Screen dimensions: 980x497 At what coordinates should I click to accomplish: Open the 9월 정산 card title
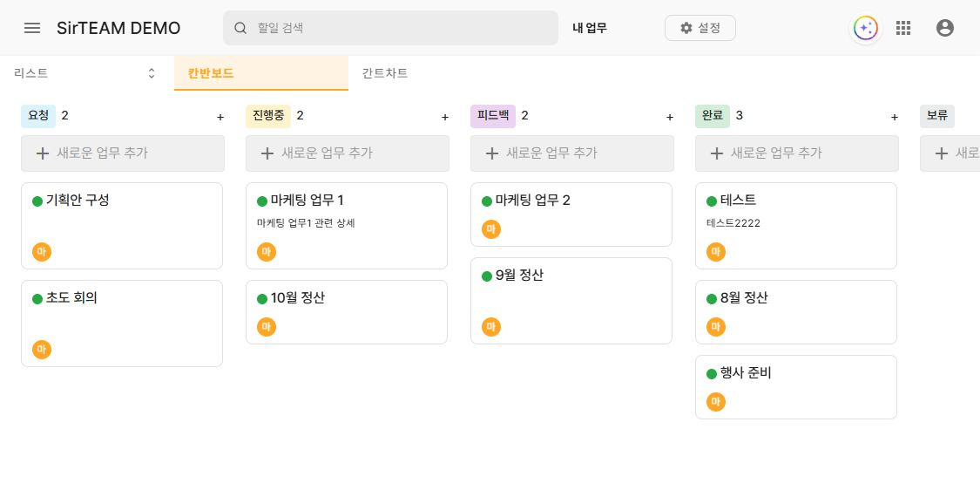point(519,276)
